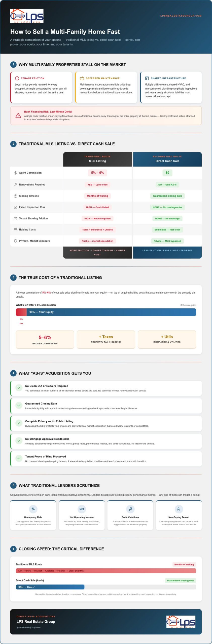The width and height of the screenshot is (212, 644).
Task: Click the red List → Show → Inspect timeline bar
Action: tap(106, 571)
